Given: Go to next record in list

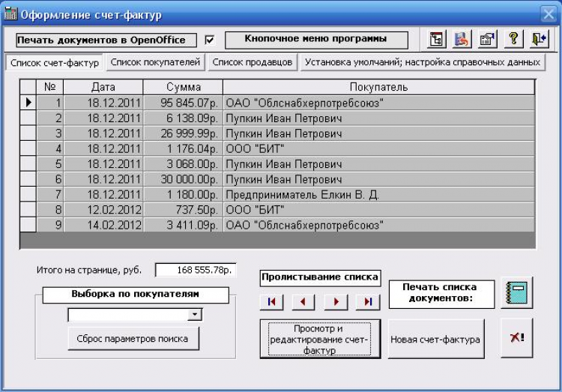Looking at the screenshot, I should point(336,302).
